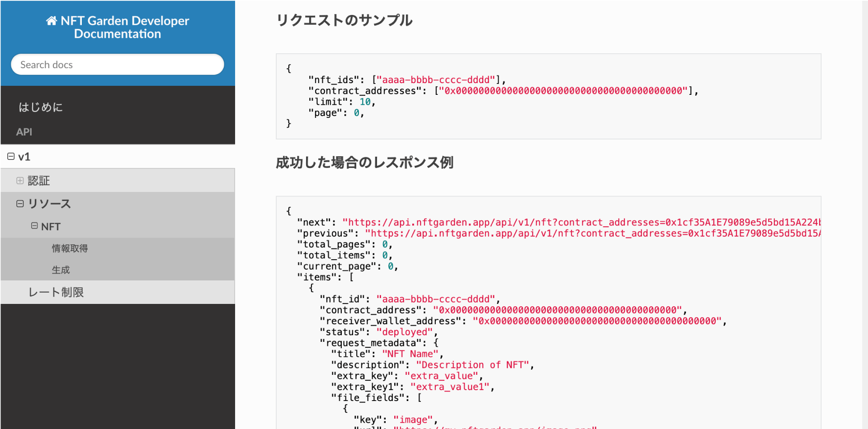The width and height of the screenshot is (868, 429).
Task: Click the collapse icon beside リソース
Action: (x=20, y=203)
